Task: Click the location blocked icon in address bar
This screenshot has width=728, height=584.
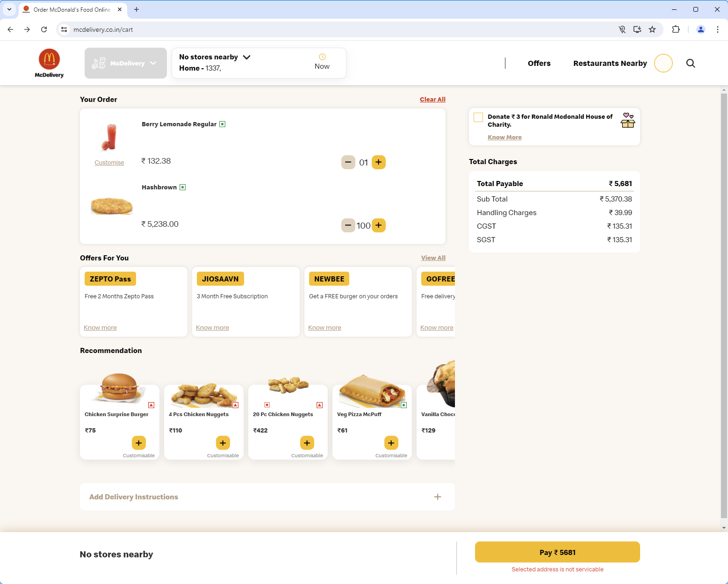Action: [622, 29]
